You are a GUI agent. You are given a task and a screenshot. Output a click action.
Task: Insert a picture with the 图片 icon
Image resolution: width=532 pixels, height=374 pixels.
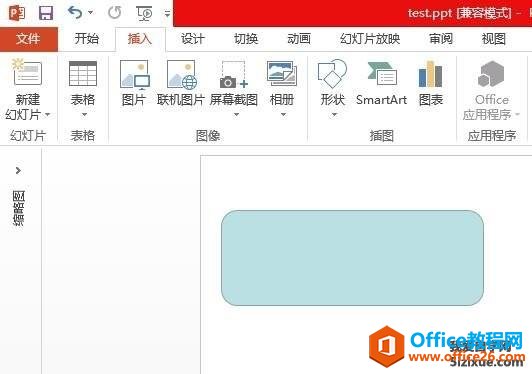(135, 74)
